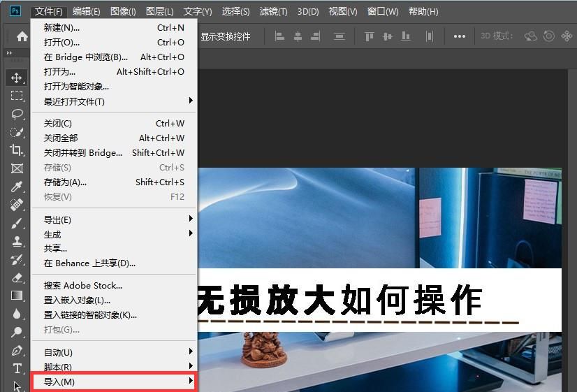The width and height of the screenshot is (577, 392).
Task: Click the 3D pan mode icon
Action: pyautogui.click(x=567, y=36)
